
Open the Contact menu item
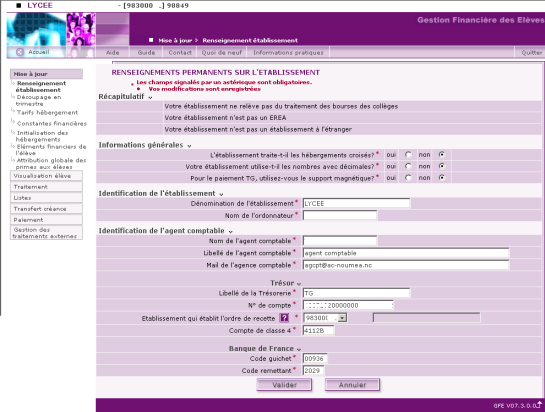point(180,52)
